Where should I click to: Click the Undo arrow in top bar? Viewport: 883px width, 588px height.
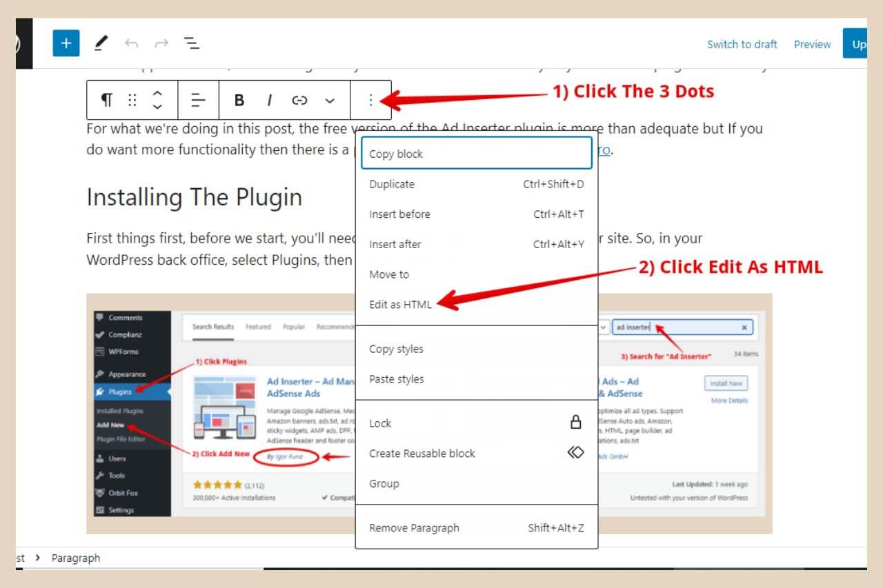click(x=131, y=43)
